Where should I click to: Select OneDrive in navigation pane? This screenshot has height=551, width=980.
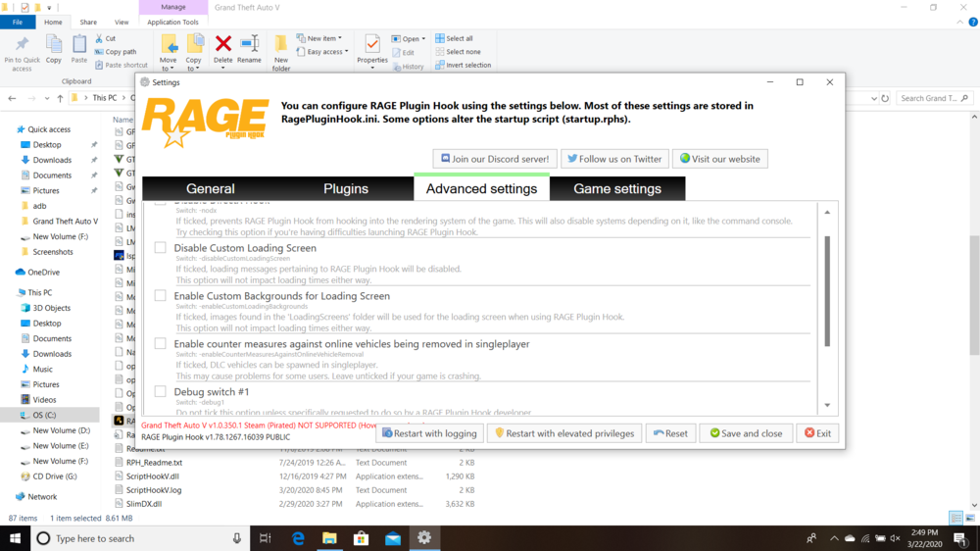pyautogui.click(x=44, y=272)
